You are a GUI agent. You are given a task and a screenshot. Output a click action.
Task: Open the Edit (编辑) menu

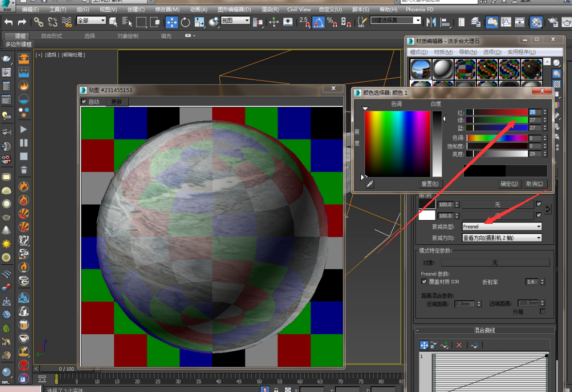pyautogui.click(x=30, y=10)
